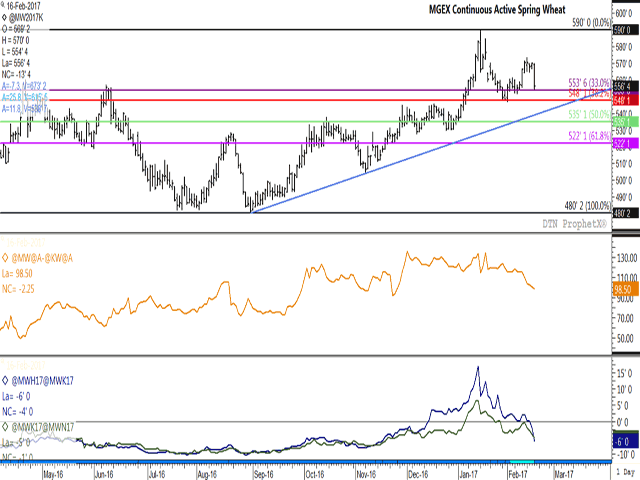Image resolution: width=640 pixels, height=480 pixels.
Task: Click the magnifier icon beside 16-Feb-2017
Action: pyautogui.click(x=5, y=6)
